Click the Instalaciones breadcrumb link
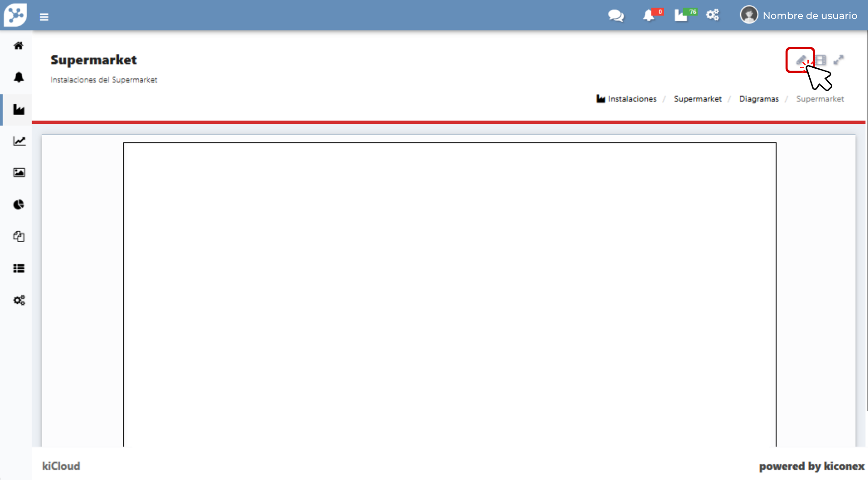The width and height of the screenshot is (868, 488). 632,99
